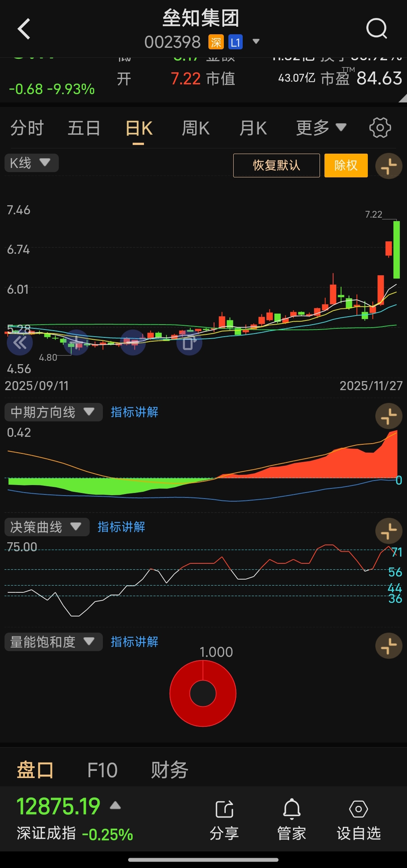The image size is (407, 868).
Task: Switch to the 周K chart tab
Action: 196,128
